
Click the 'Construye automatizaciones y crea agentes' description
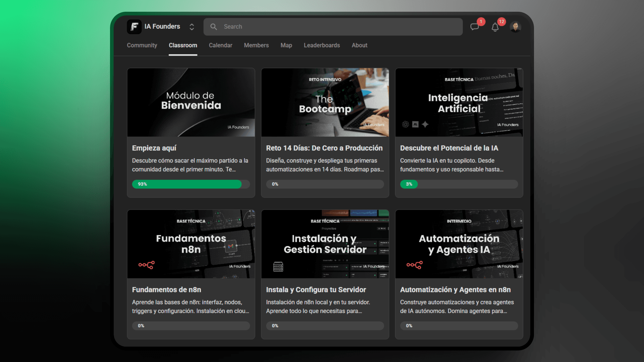pyautogui.click(x=457, y=307)
